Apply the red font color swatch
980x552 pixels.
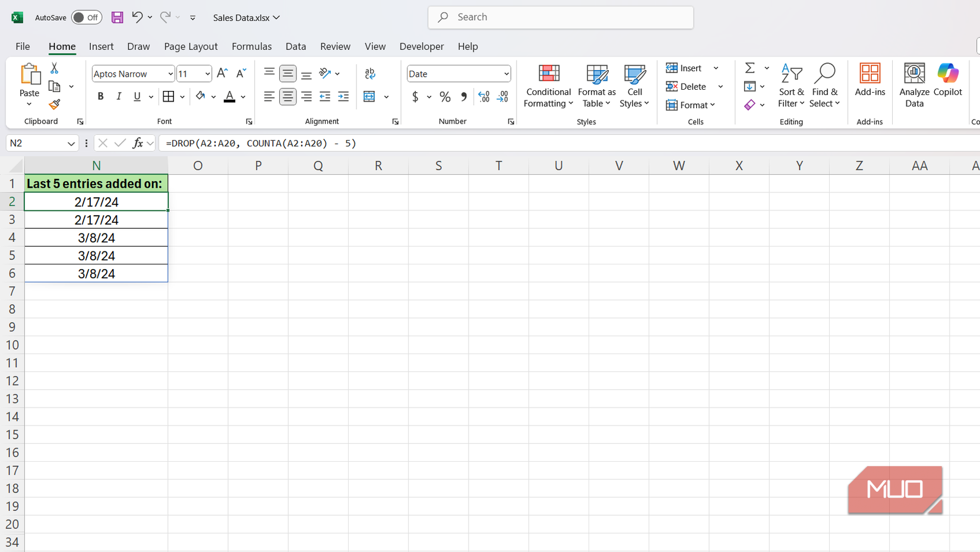229,96
